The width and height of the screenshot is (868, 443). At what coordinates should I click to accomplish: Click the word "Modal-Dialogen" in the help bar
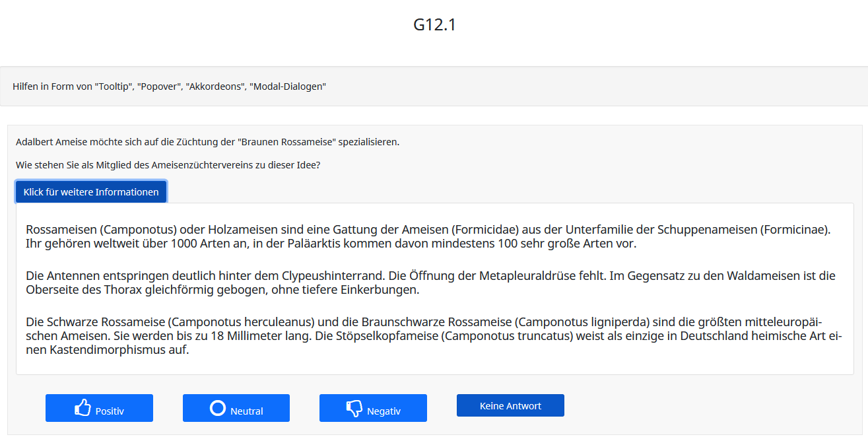pyautogui.click(x=288, y=86)
